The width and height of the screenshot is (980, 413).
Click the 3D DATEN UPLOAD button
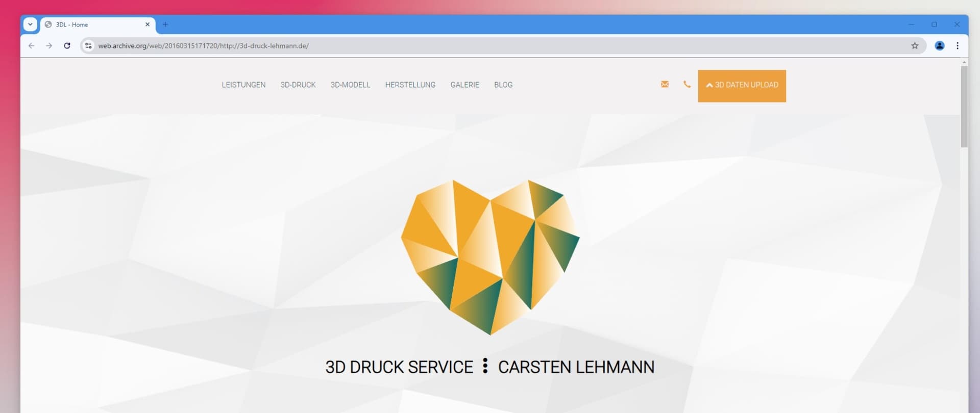[x=742, y=86]
